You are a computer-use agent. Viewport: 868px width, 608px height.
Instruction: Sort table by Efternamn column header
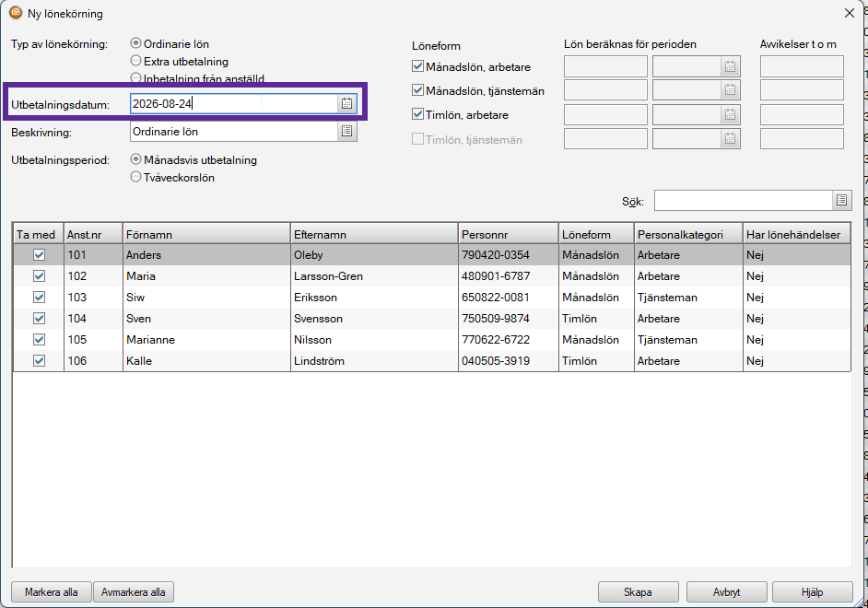click(374, 235)
